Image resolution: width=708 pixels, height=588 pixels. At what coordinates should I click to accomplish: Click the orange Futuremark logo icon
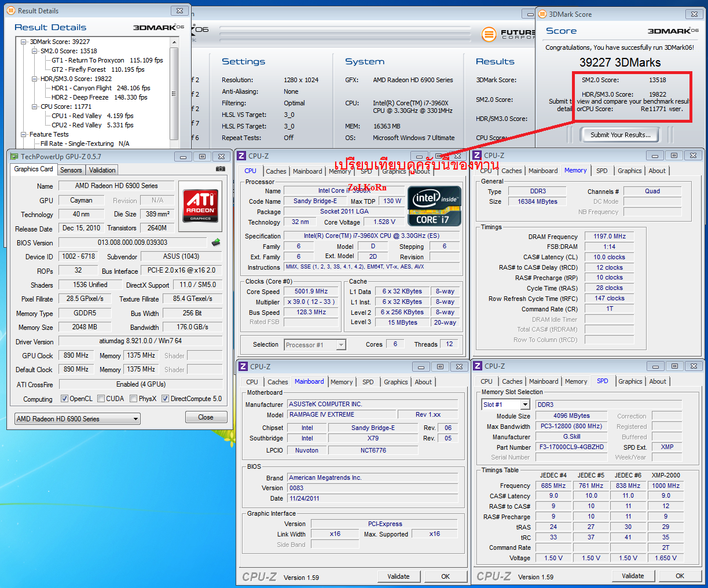[x=489, y=34]
